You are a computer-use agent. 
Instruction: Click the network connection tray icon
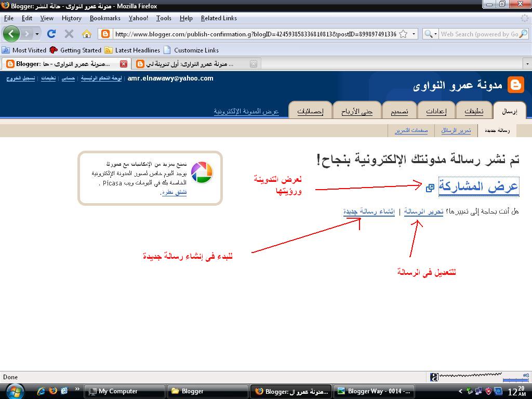[x=478, y=391]
